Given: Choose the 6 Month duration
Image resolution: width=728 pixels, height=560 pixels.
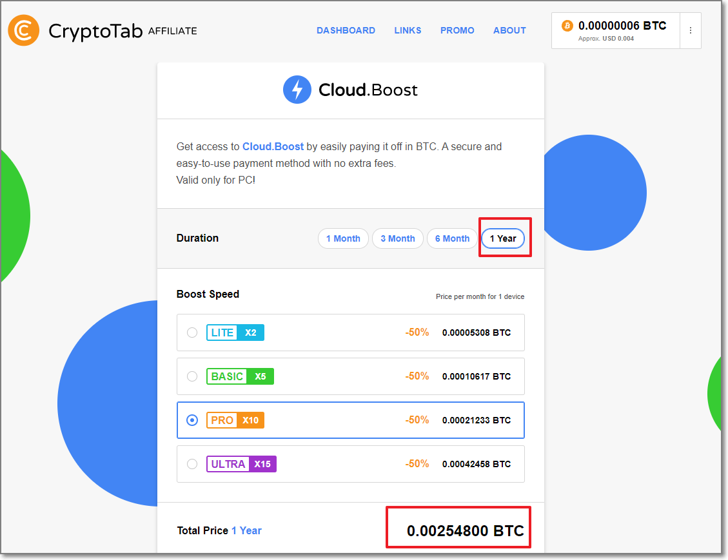Looking at the screenshot, I should (452, 238).
